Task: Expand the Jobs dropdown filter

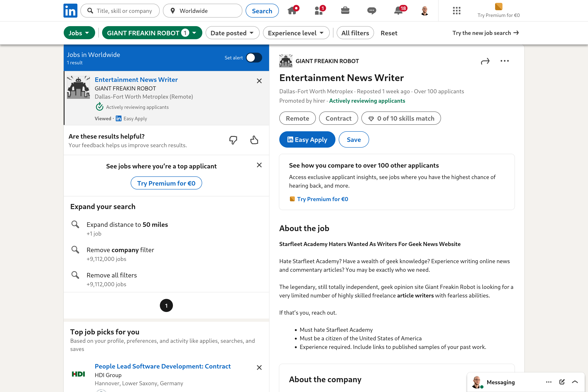Action: point(79,33)
